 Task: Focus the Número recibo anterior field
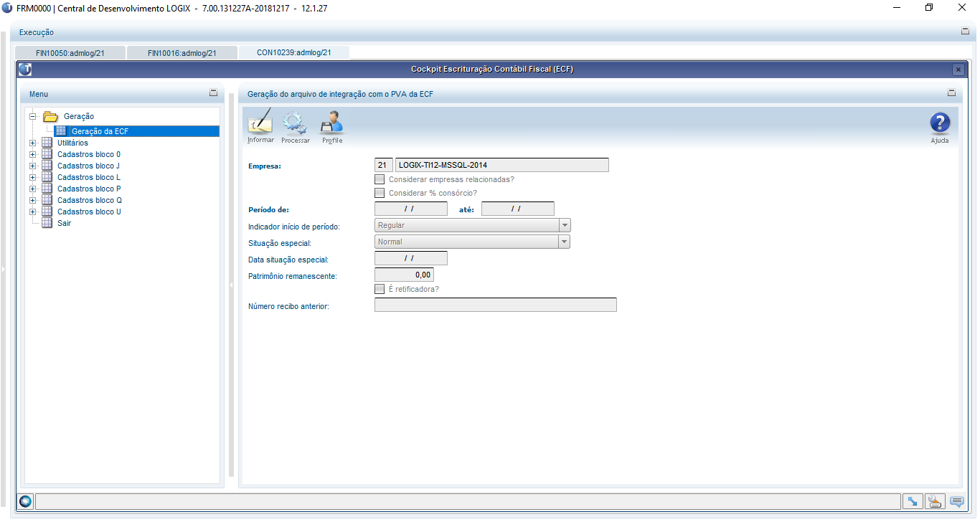496,305
